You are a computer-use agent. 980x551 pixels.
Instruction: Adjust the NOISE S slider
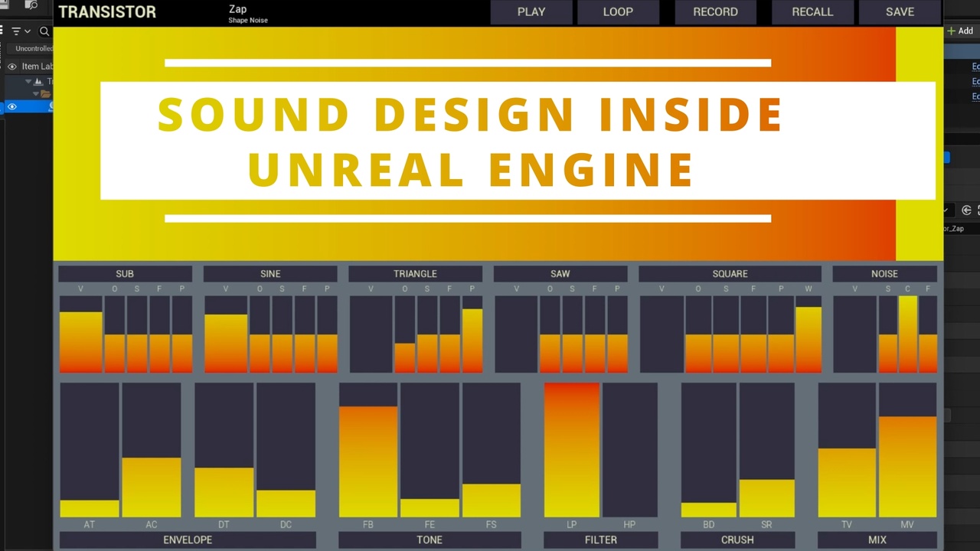point(888,334)
